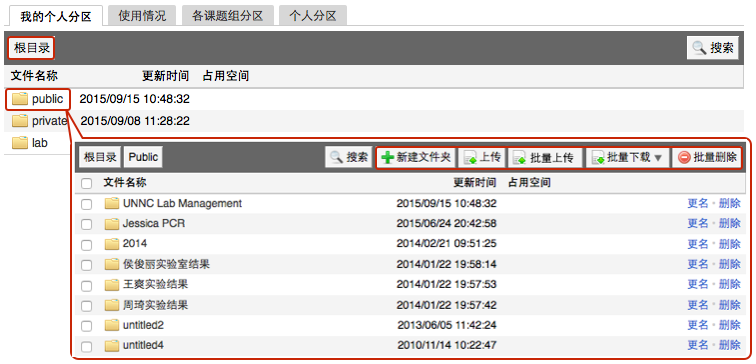Click the date 2015/09/08 11:28:22
Image resolution: width=756 pixels, height=364 pixels.
pyautogui.click(x=135, y=121)
